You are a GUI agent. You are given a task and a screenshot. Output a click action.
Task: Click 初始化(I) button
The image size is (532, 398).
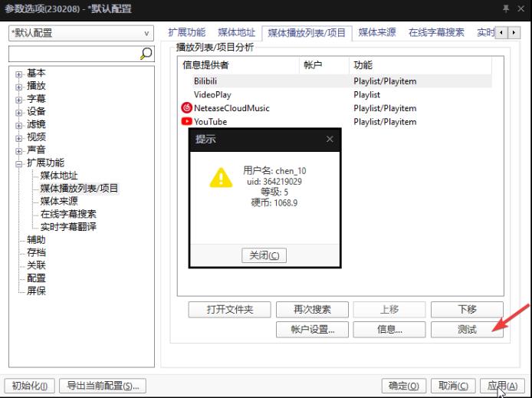(x=30, y=386)
